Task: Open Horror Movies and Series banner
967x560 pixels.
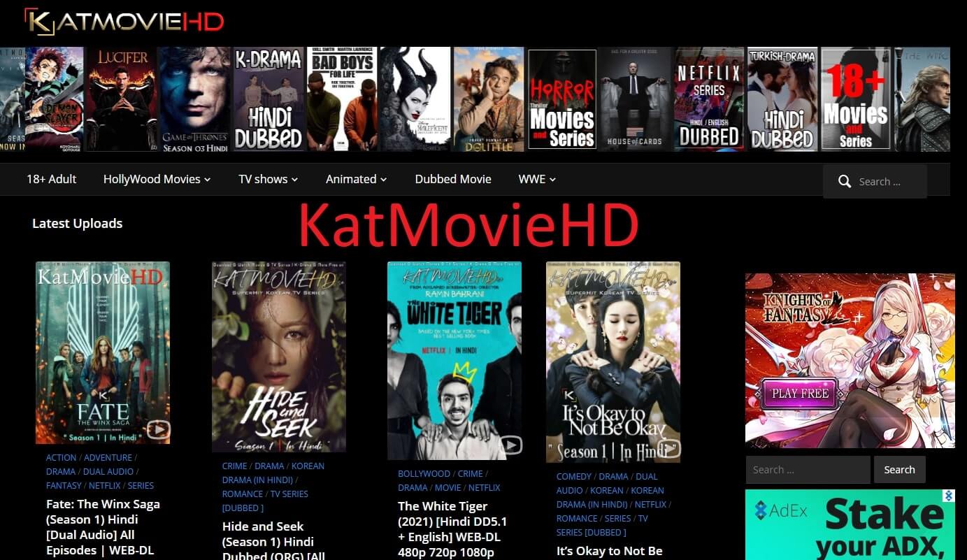Action: pyautogui.click(x=562, y=99)
